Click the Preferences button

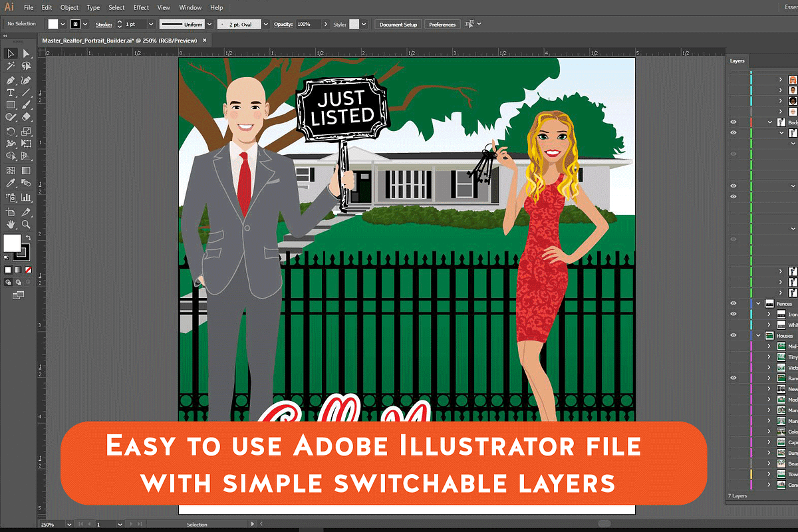click(x=442, y=24)
